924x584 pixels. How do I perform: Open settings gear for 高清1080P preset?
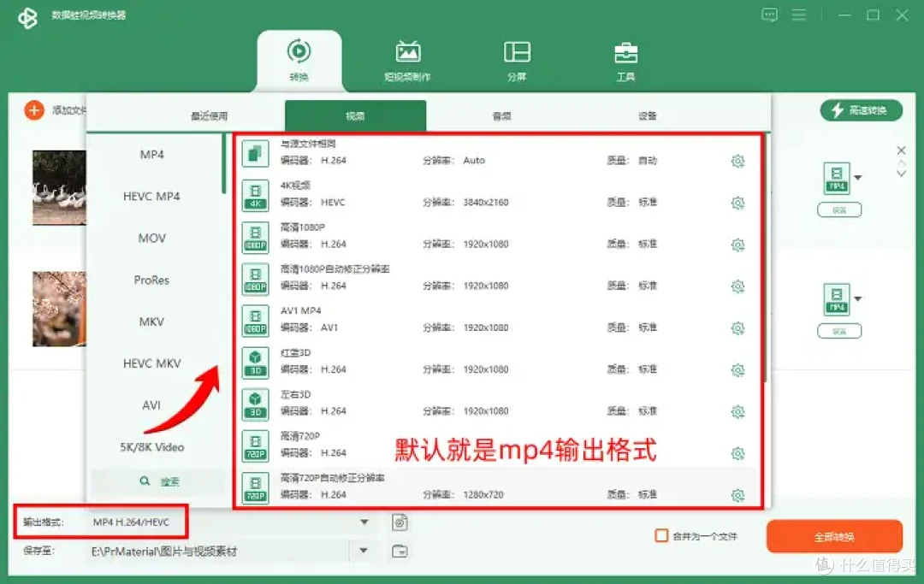click(x=737, y=245)
